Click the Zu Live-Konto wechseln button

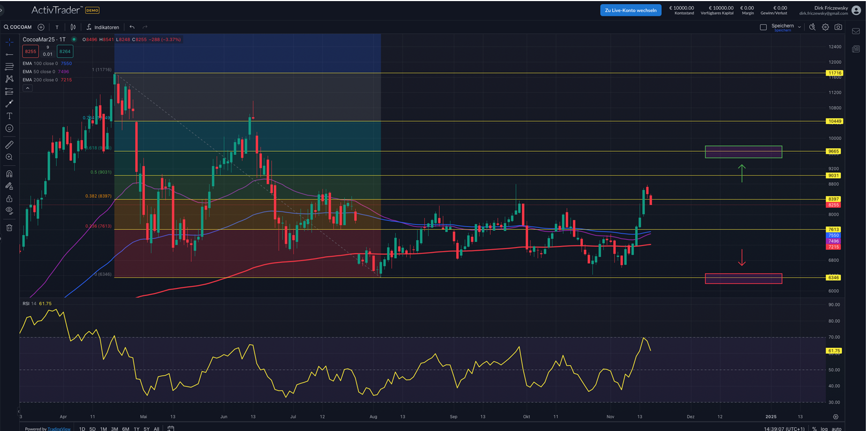tap(630, 10)
